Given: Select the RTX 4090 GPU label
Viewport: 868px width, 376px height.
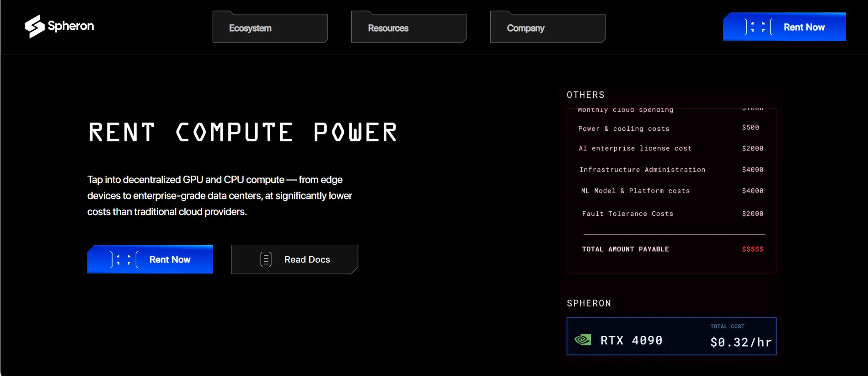Looking at the screenshot, I should 631,340.
